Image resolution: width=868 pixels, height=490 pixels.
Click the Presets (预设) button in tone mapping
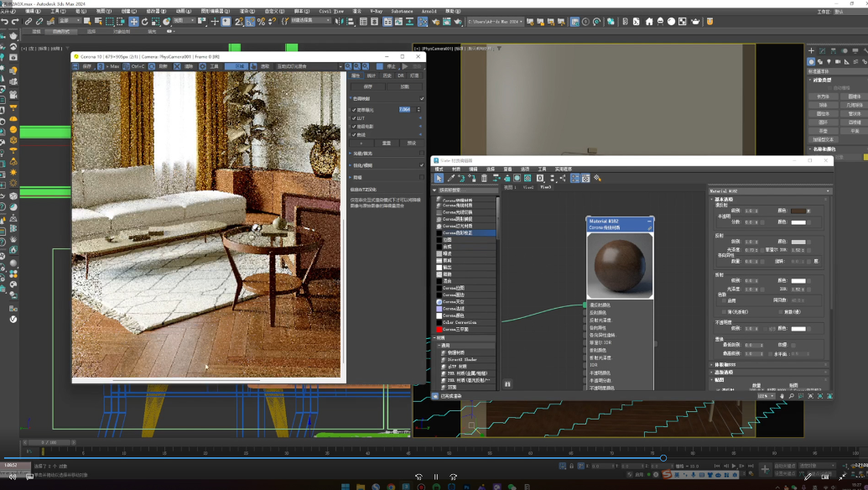[x=411, y=143]
